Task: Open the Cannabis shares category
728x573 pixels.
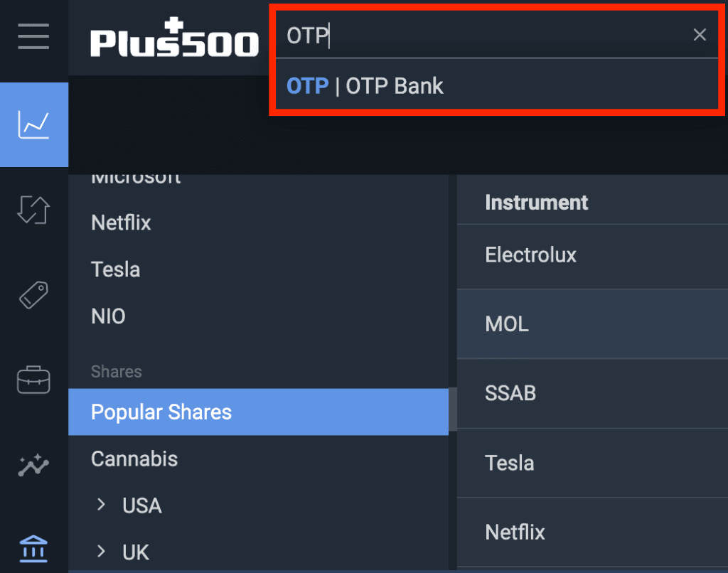Action: (134, 459)
